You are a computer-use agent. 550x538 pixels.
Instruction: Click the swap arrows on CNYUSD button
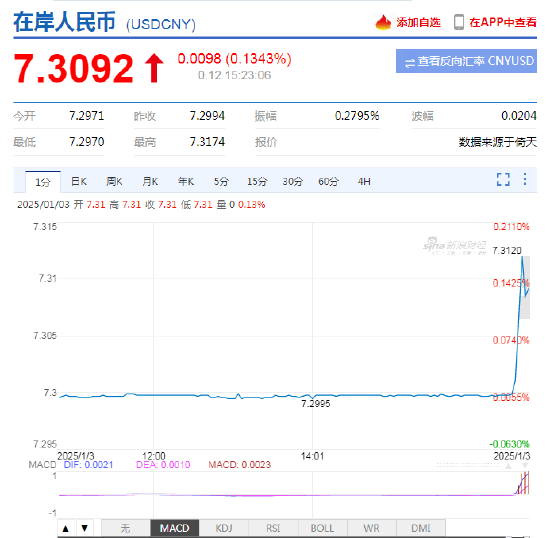410,62
